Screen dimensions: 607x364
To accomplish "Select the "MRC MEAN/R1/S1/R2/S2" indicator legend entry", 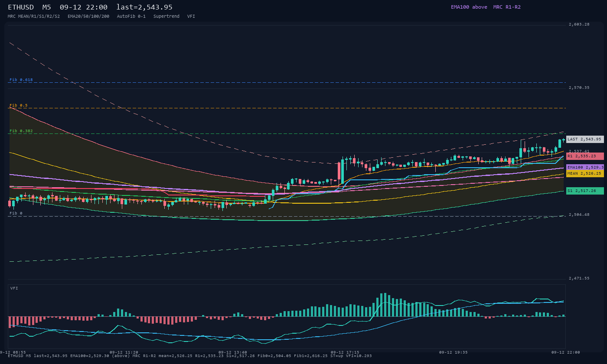I will tap(34, 16).
